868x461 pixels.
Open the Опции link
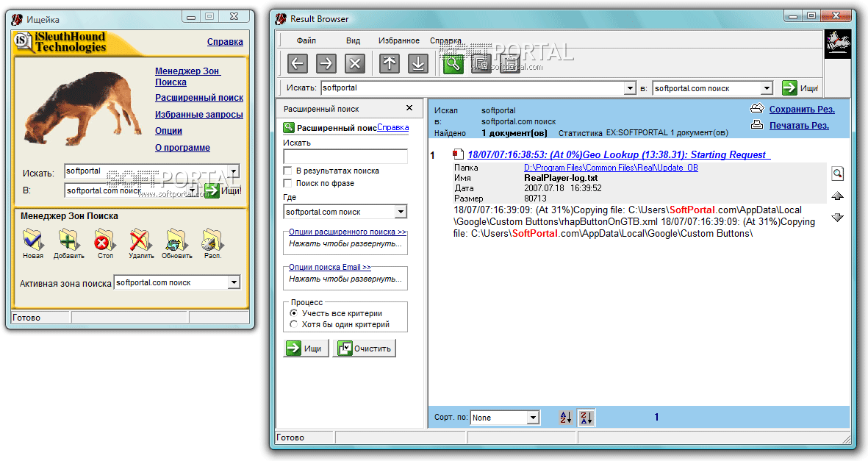point(169,131)
